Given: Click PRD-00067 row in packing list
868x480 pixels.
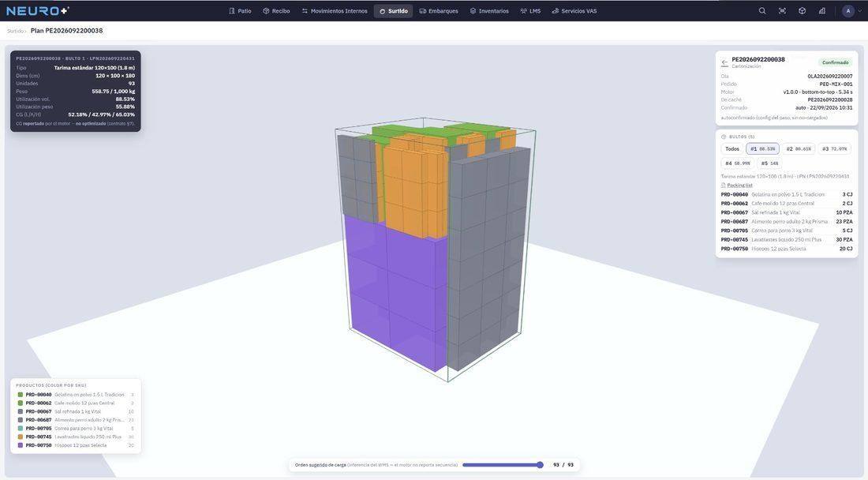Looking at the screenshot, I should pos(786,212).
